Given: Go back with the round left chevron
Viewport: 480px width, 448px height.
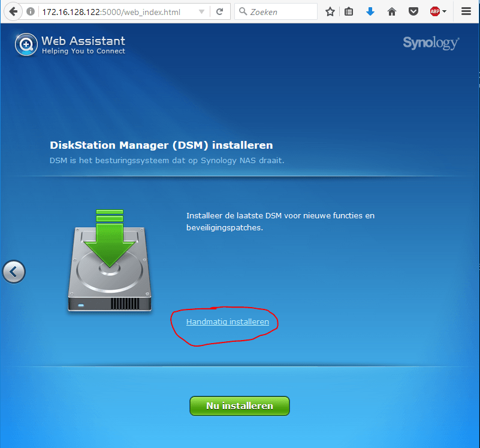Looking at the screenshot, I should click(x=14, y=272).
